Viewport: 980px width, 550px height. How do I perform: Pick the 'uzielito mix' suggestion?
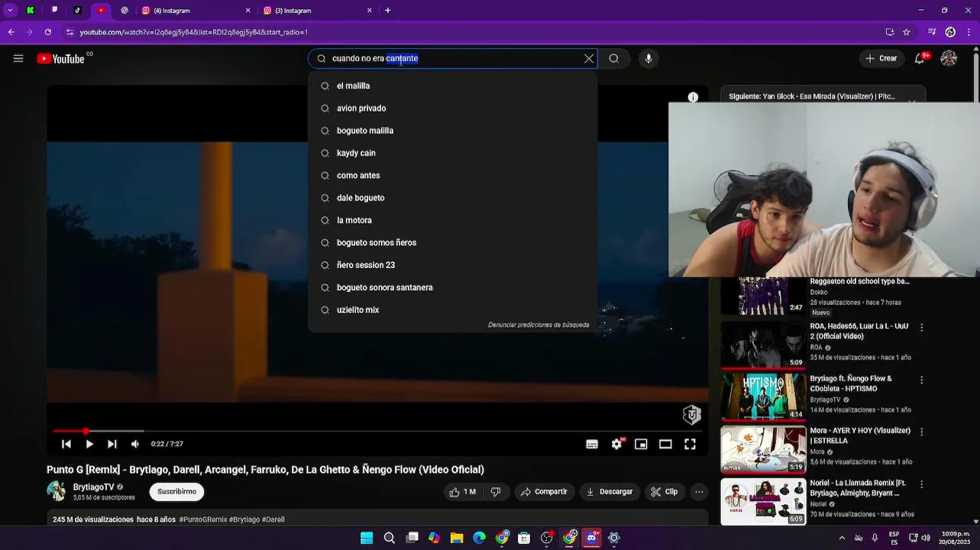click(x=452, y=310)
